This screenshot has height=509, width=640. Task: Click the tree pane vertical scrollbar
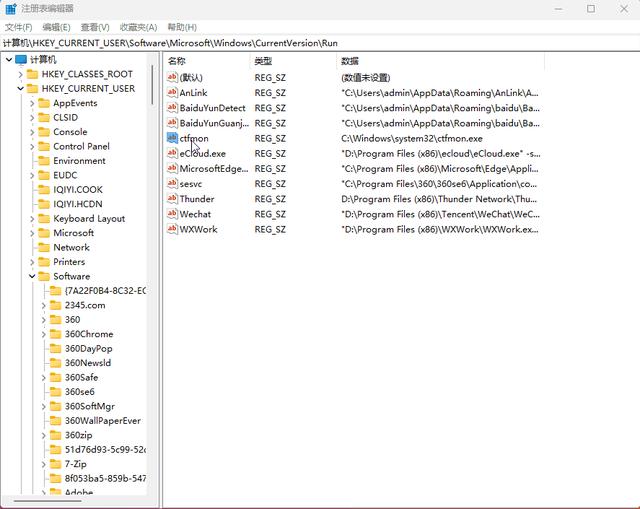[x=153, y=250]
